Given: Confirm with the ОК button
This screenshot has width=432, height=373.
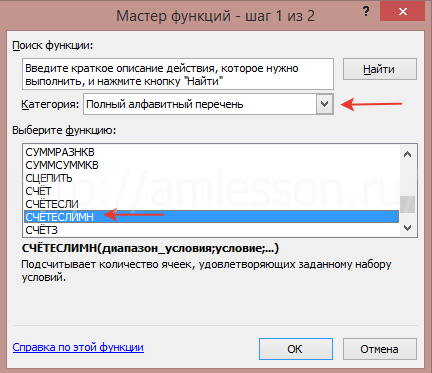Looking at the screenshot, I should click(296, 349).
